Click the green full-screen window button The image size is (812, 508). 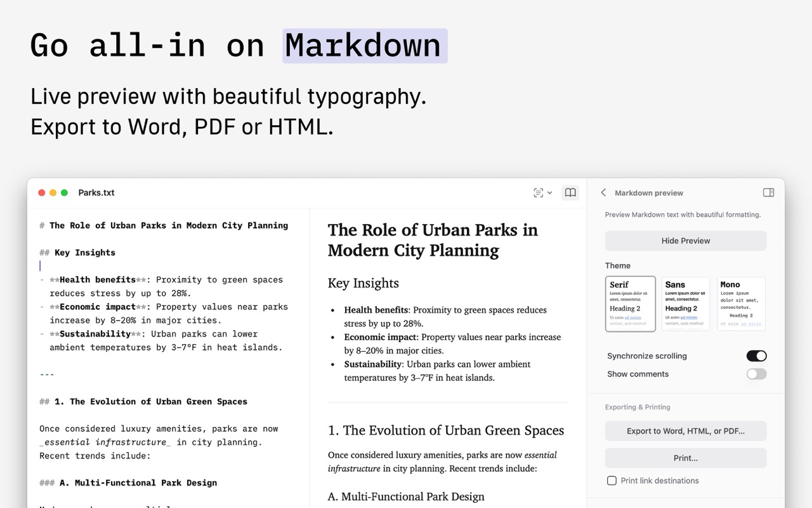coord(64,192)
